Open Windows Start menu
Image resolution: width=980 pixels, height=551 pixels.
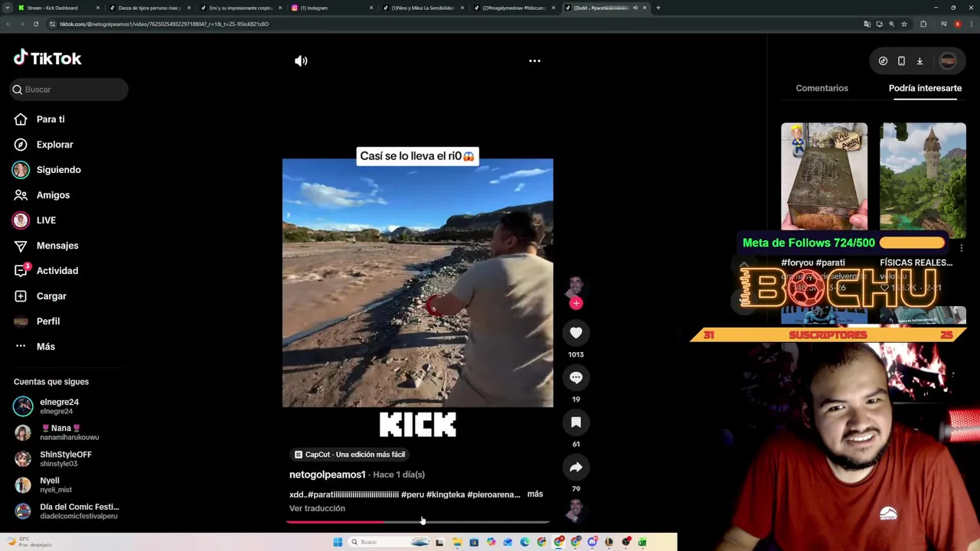coord(338,542)
